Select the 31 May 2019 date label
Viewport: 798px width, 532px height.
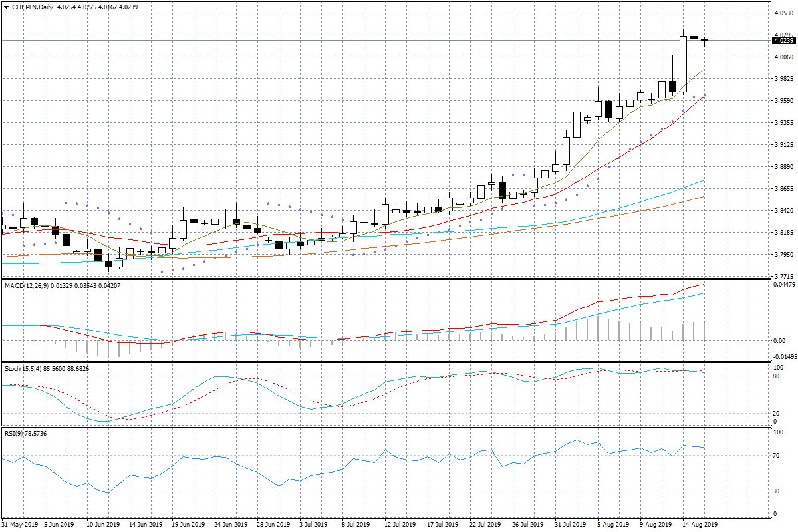20,525
